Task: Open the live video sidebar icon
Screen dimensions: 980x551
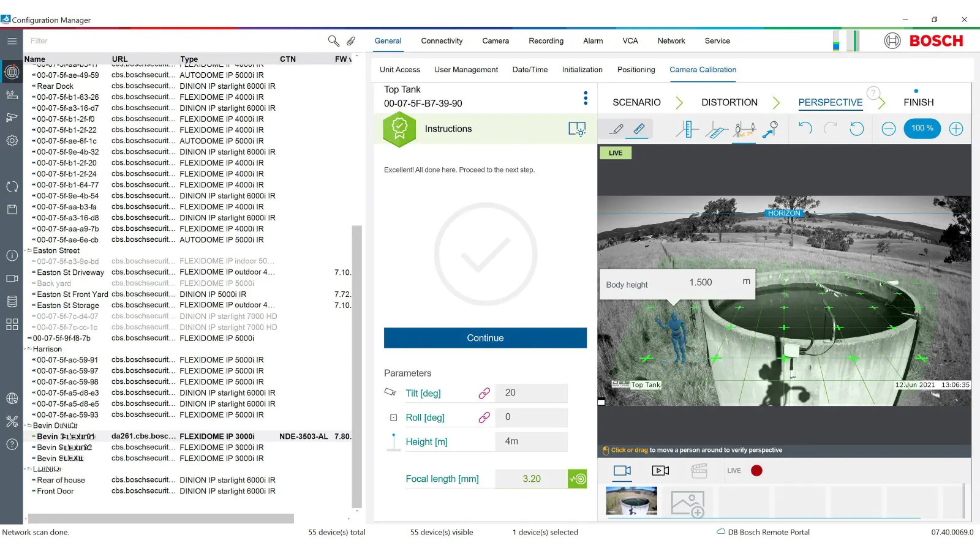Action: pos(12,279)
